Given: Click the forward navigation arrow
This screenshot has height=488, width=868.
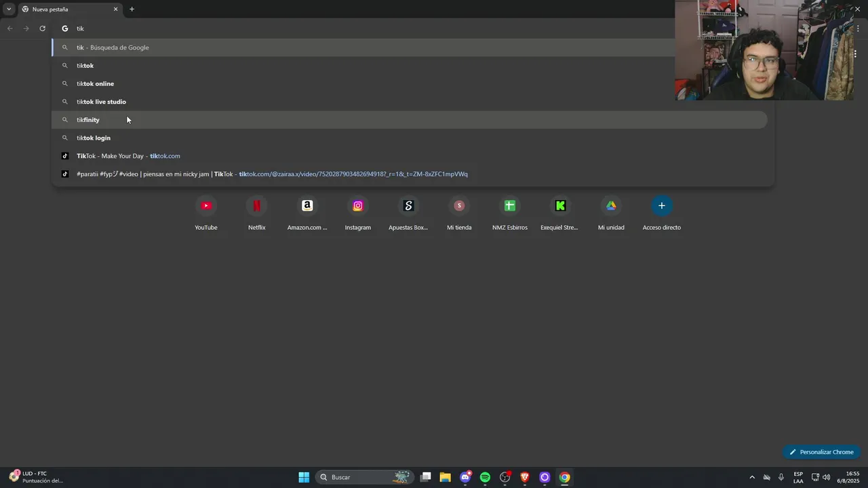Looking at the screenshot, I should click(x=26, y=28).
